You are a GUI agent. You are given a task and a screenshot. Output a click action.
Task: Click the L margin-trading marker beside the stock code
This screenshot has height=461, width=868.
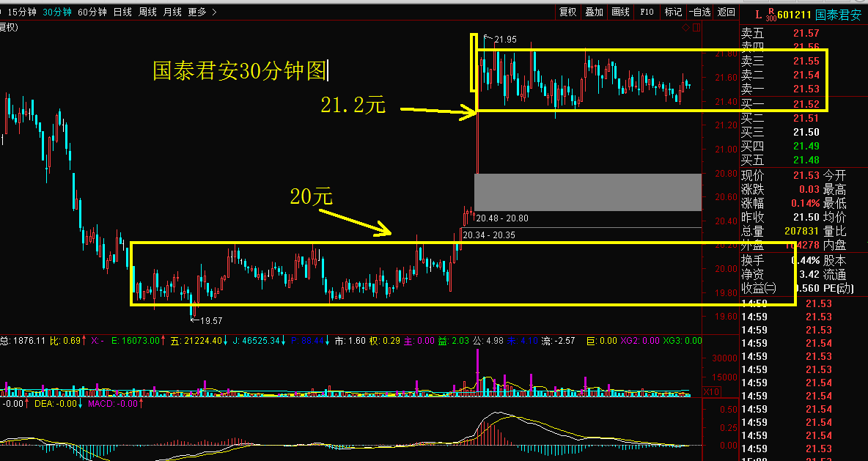759,14
